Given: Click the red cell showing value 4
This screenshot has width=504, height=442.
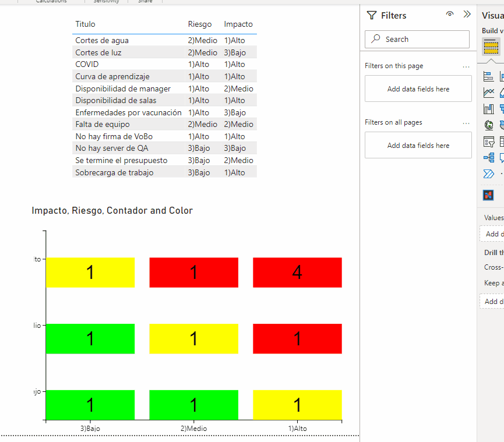Looking at the screenshot, I should pyautogui.click(x=297, y=272).
